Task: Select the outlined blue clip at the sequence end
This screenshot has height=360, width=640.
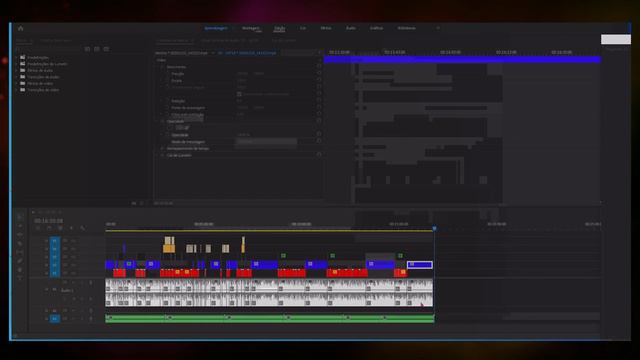Action: pyautogui.click(x=420, y=264)
